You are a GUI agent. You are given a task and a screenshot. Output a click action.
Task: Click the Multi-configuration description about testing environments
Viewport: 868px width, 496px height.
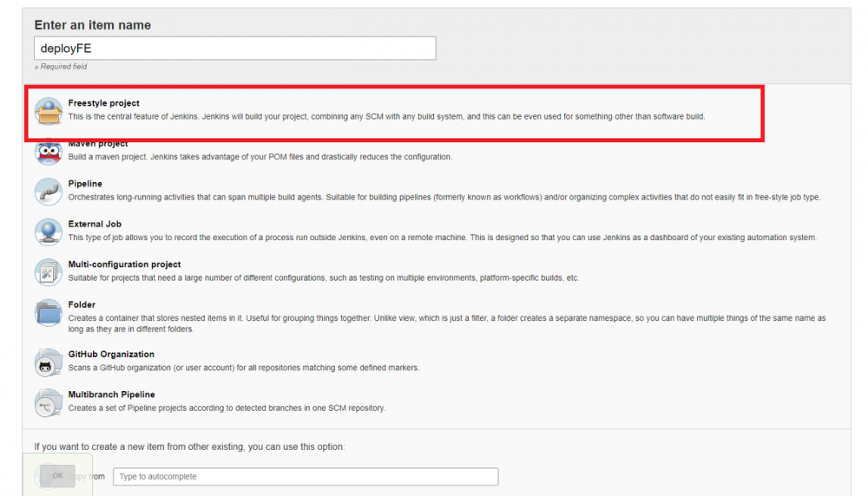click(x=323, y=278)
